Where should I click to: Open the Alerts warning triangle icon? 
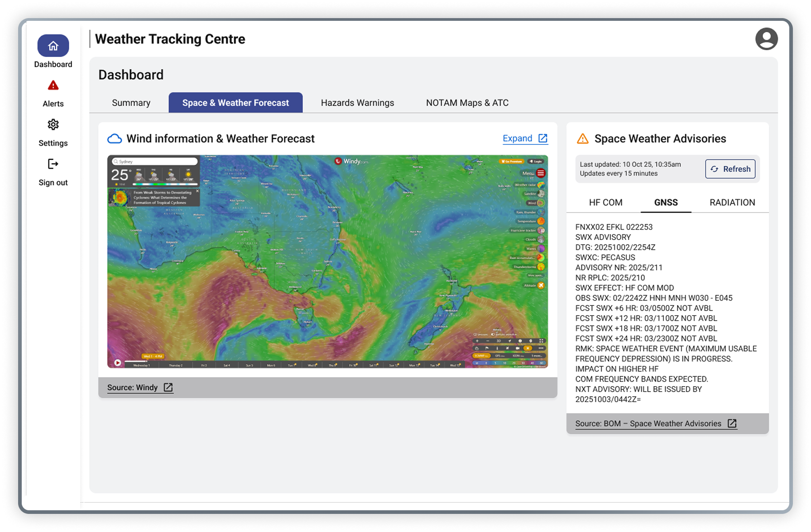(x=53, y=85)
